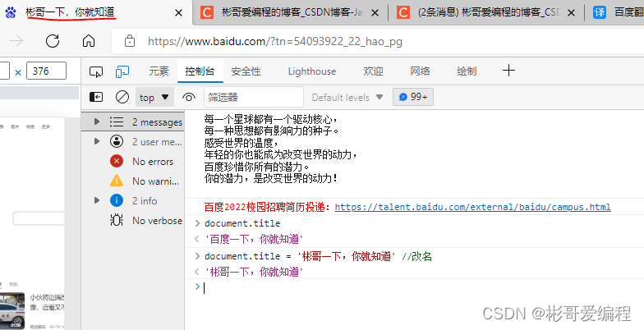
Task: Open the top context dropdown
Action: (154, 97)
